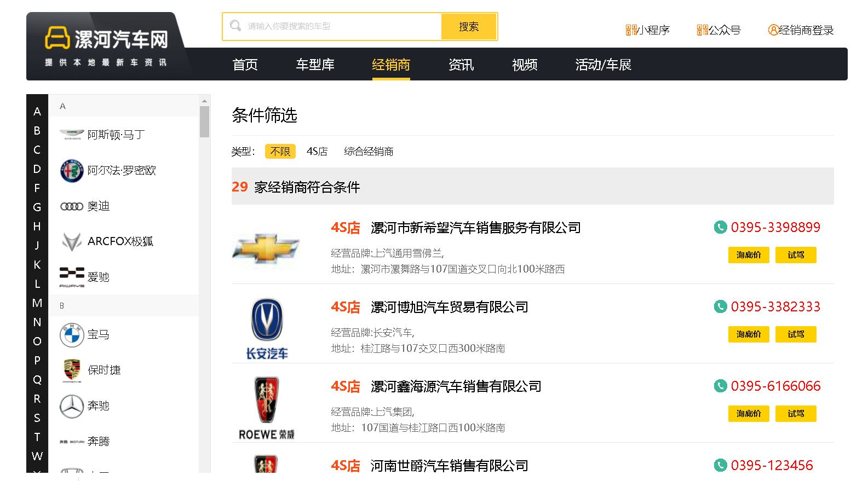Jump to letter R in index
This screenshot has height=481, width=868.
click(37, 399)
